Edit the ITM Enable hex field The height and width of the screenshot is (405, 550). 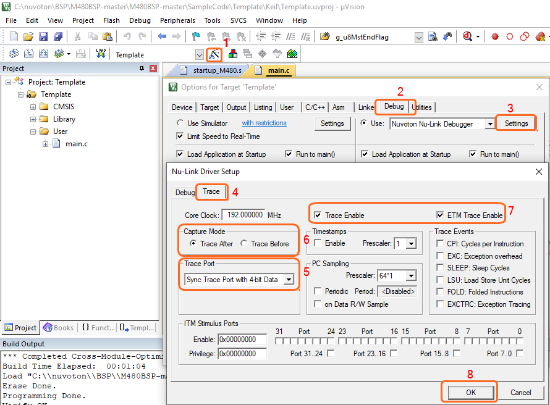tap(242, 339)
